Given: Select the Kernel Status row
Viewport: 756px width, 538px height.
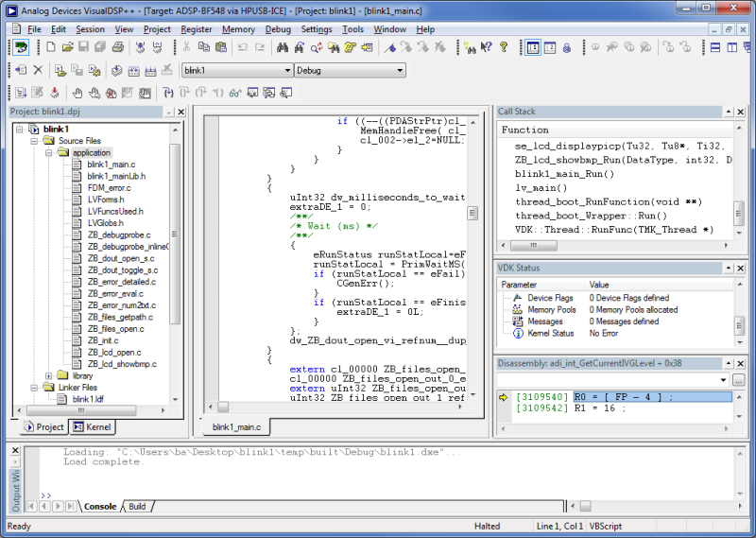Looking at the screenshot, I should tap(551, 334).
